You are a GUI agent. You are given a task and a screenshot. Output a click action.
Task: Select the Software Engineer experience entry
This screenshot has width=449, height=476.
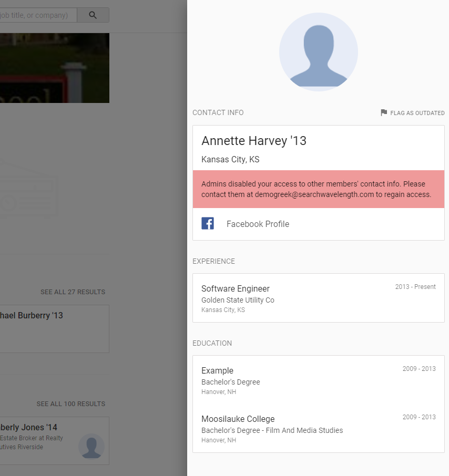pyautogui.click(x=236, y=288)
